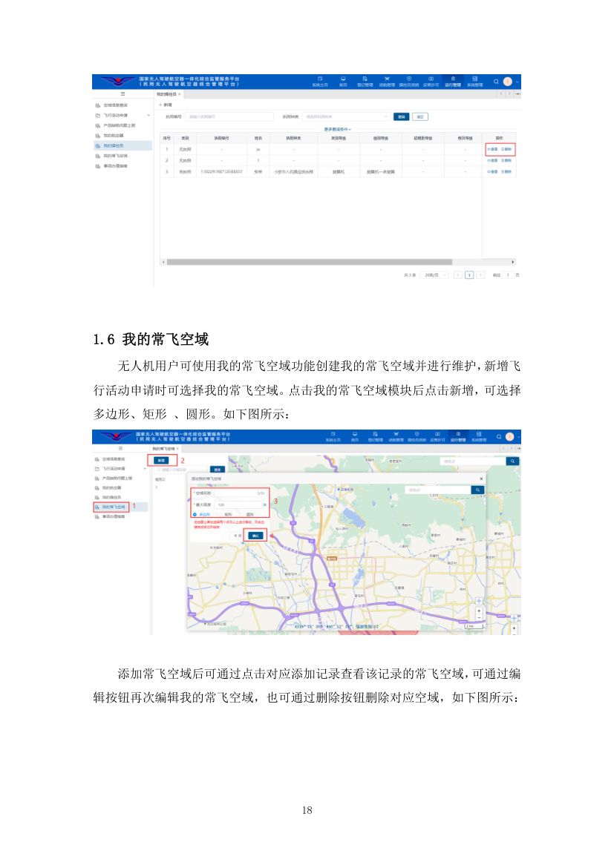Open 操控员资质 shield icon on 我的操控员 page

[x=409, y=79]
